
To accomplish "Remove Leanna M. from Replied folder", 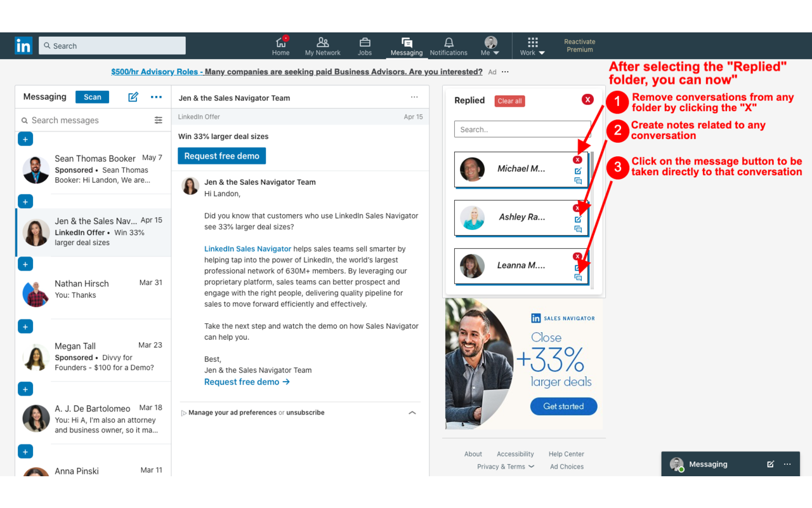I will [x=577, y=257].
